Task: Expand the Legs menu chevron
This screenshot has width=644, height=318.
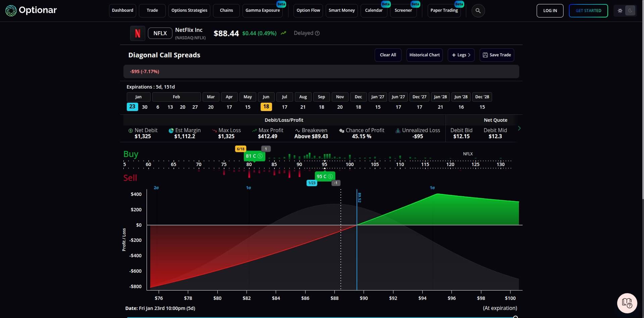Action: [x=469, y=55]
